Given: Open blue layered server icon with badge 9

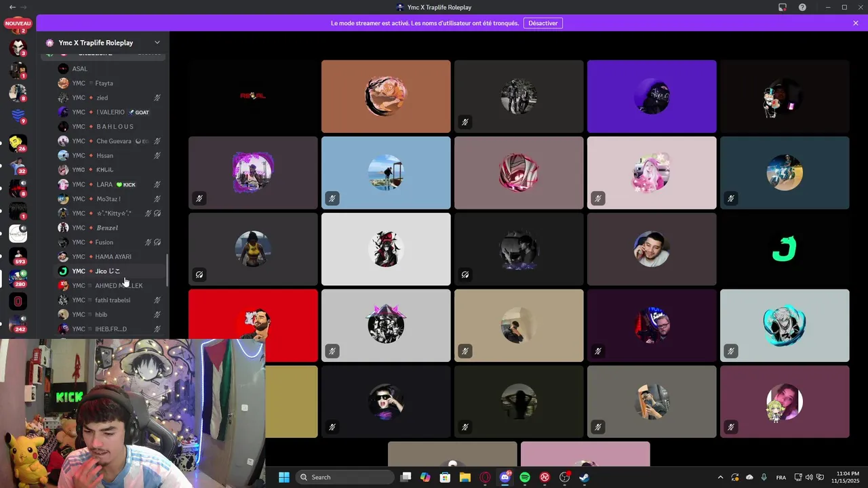Looking at the screenshot, I should point(18,115).
